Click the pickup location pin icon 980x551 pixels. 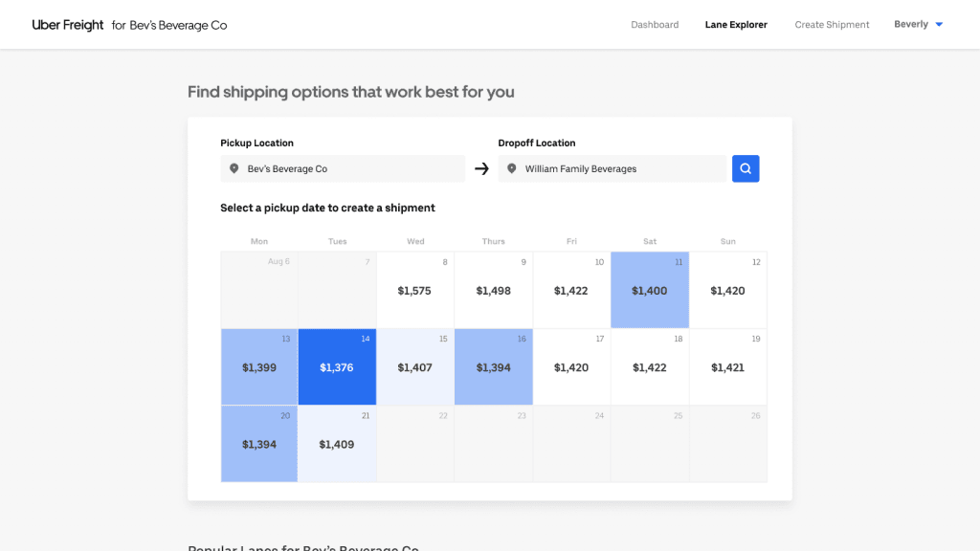coord(234,169)
